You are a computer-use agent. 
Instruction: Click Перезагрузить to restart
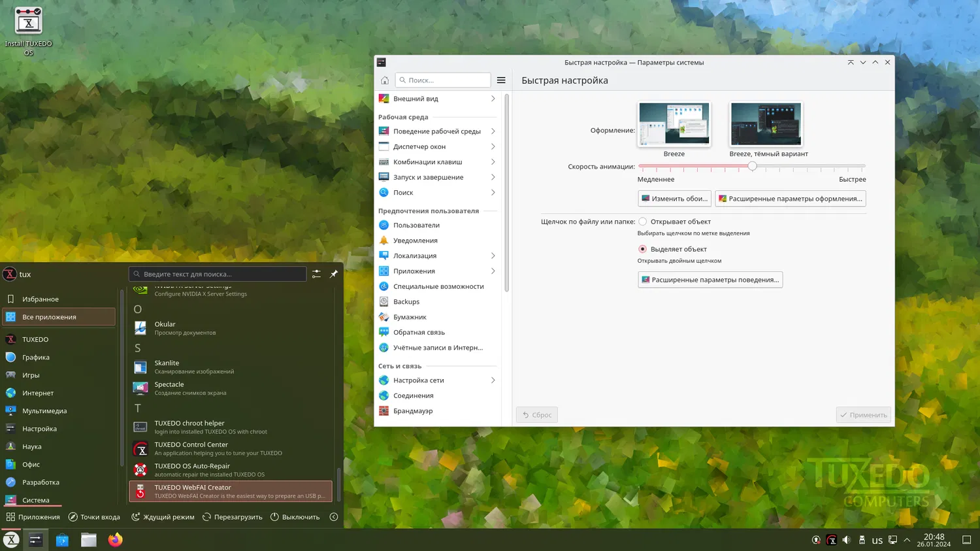pyautogui.click(x=233, y=517)
